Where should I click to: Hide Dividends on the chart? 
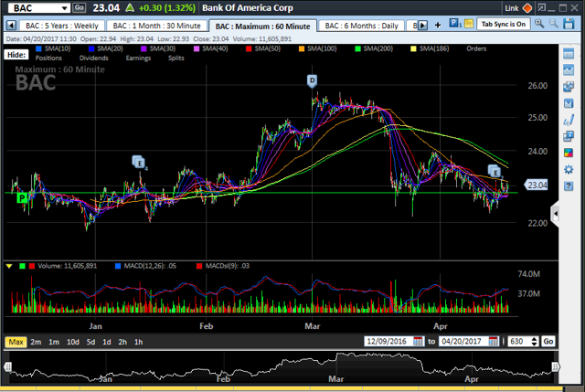tap(93, 58)
